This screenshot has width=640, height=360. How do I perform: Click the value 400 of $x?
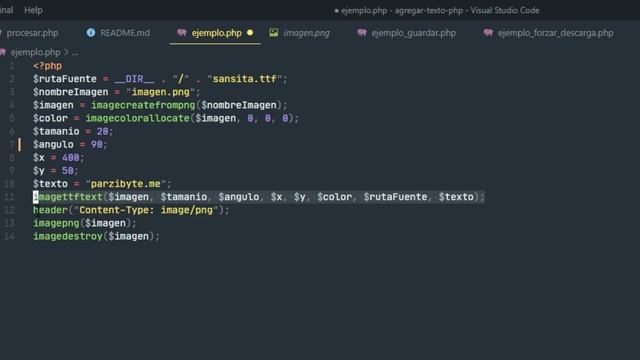click(x=70, y=158)
